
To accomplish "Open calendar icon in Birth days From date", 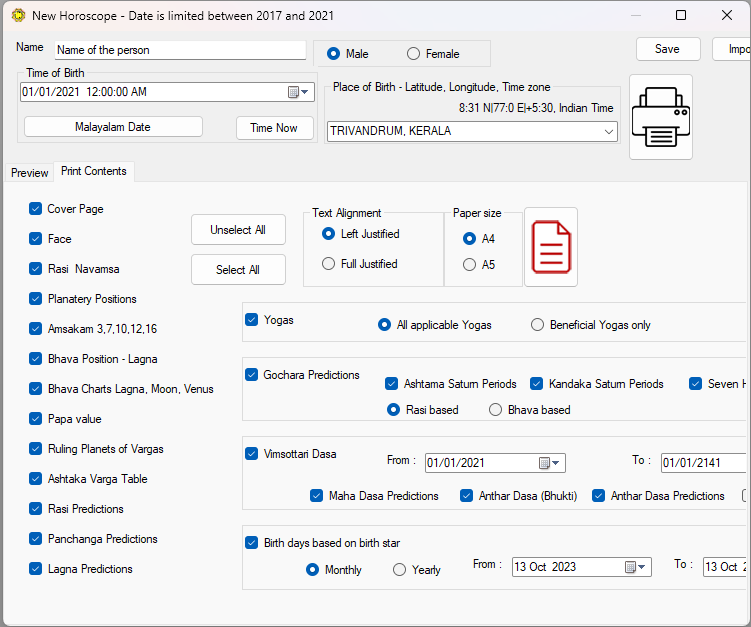I will (x=631, y=567).
